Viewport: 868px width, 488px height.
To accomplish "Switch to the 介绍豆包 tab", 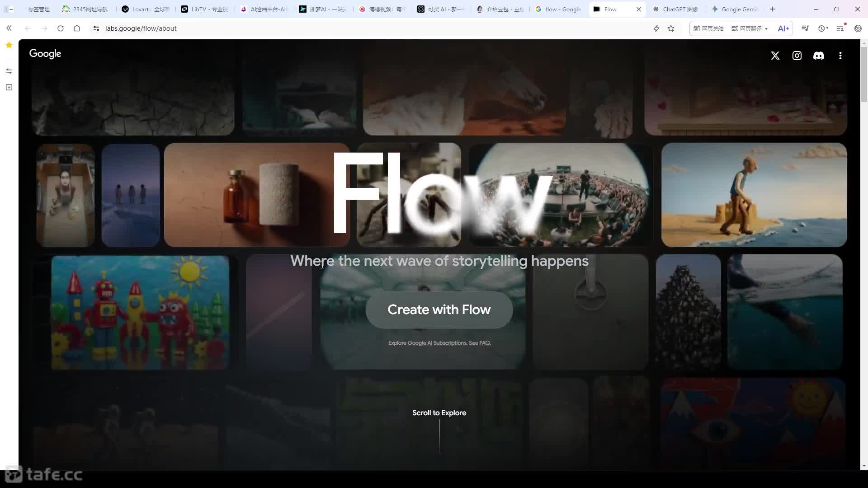I will [501, 9].
